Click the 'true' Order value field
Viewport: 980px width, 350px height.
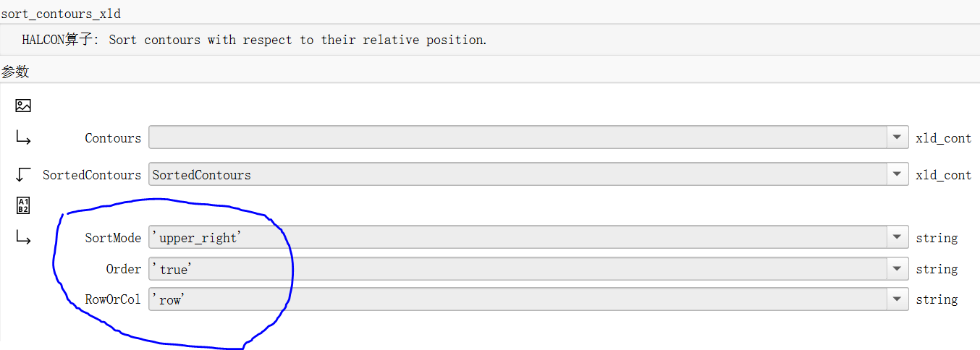click(x=518, y=268)
